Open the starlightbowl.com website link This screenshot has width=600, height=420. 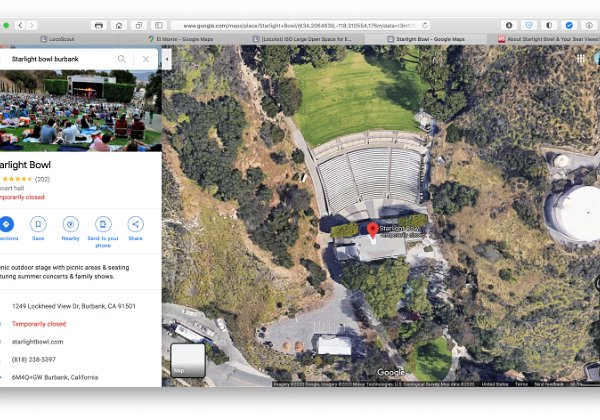coord(38,342)
